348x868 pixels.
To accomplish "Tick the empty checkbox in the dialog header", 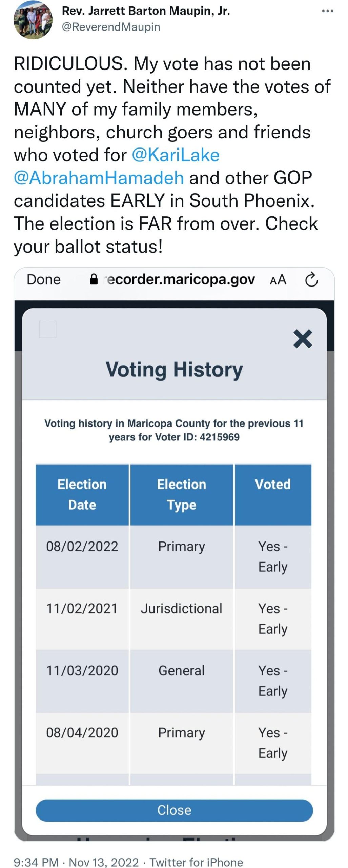I will 48,329.
